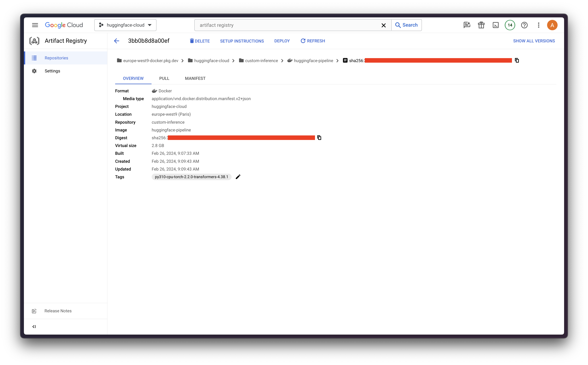Switch to the PULL tab
Screen dimensions: 588x365
[164, 78]
